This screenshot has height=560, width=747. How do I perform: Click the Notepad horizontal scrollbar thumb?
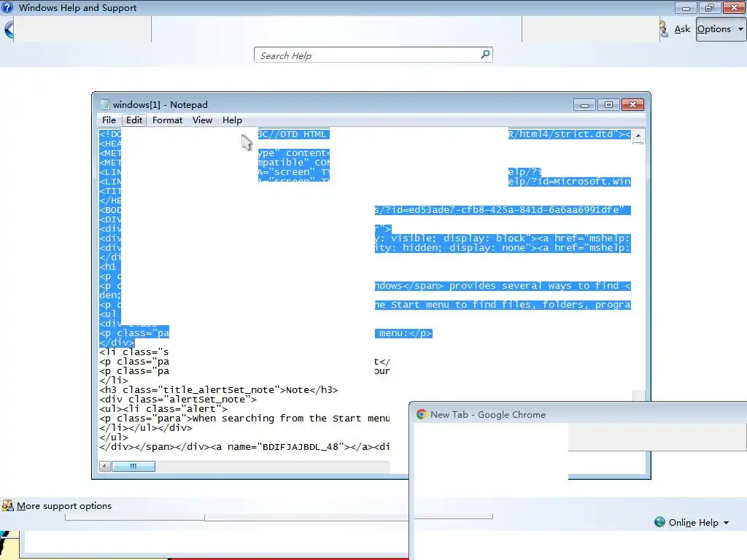coord(133,466)
